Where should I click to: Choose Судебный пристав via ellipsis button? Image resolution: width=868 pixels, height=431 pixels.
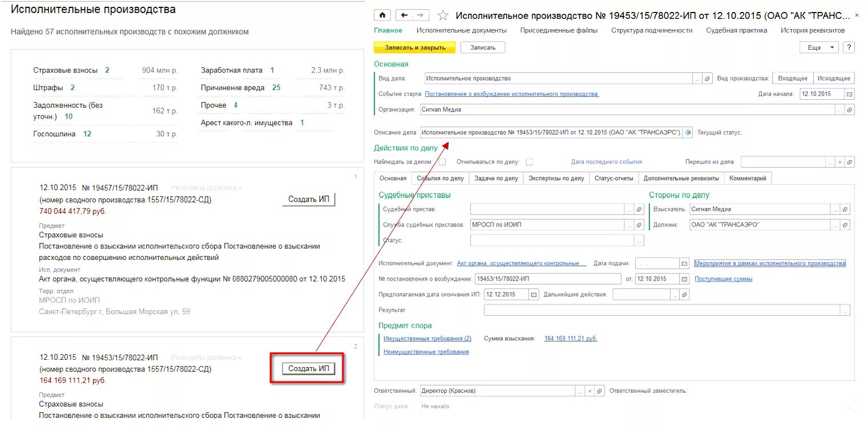coord(629,209)
